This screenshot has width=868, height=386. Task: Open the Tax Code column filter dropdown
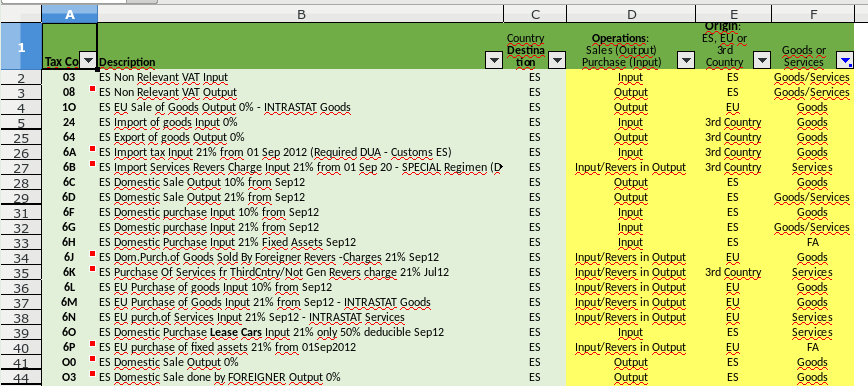point(89,61)
